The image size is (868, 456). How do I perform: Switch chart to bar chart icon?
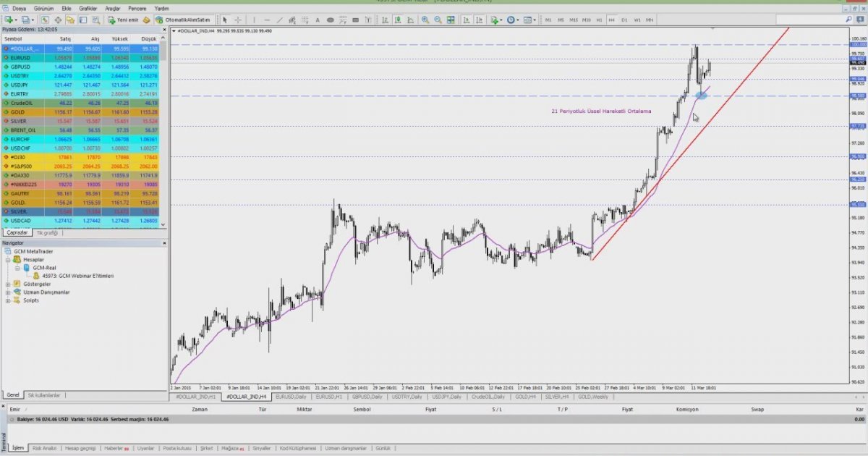pos(384,20)
